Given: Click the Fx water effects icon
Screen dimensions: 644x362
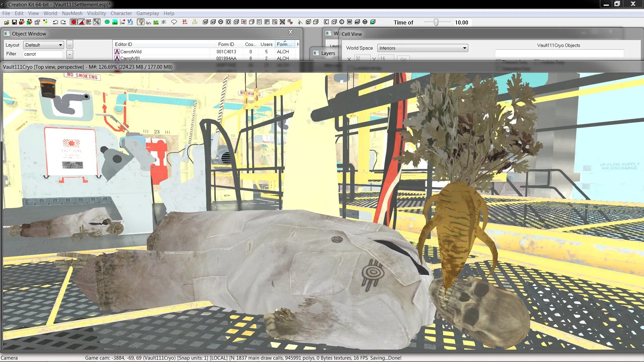Looking at the screenshot, I should pyautogui.click(x=130, y=22).
